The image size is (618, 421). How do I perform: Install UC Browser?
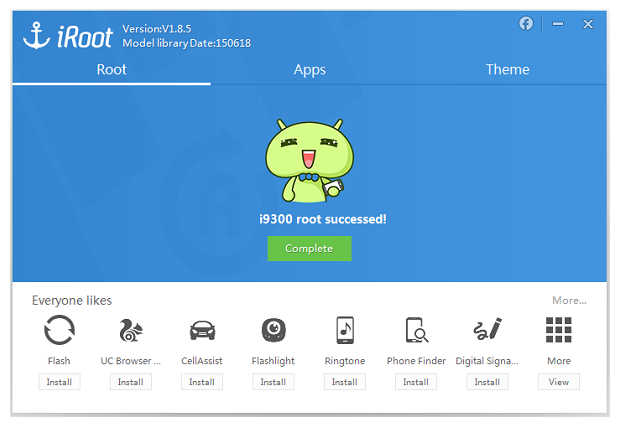(x=130, y=382)
